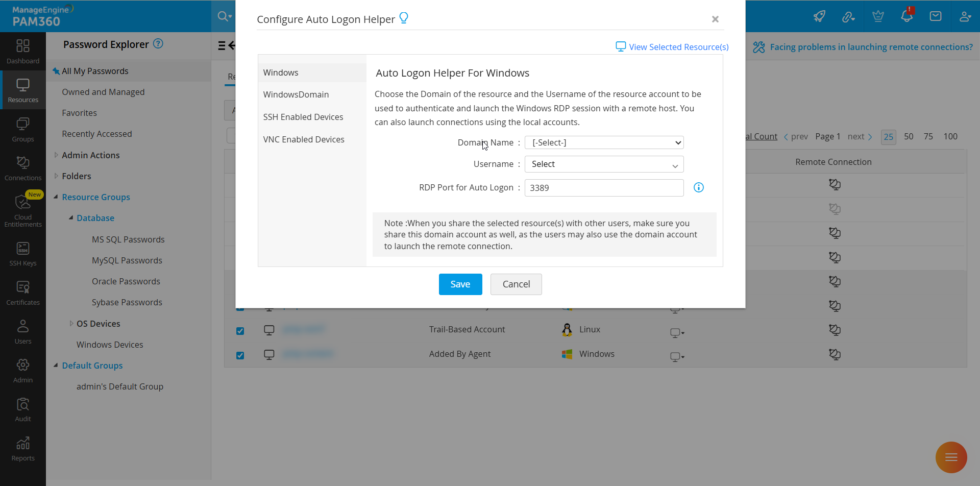
Task: Click the Save button
Action: pyautogui.click(x=460, y=284)
